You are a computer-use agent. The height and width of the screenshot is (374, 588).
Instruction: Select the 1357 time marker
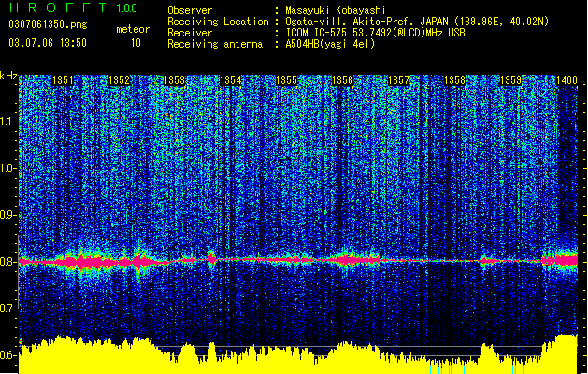[x=398, y=80]
